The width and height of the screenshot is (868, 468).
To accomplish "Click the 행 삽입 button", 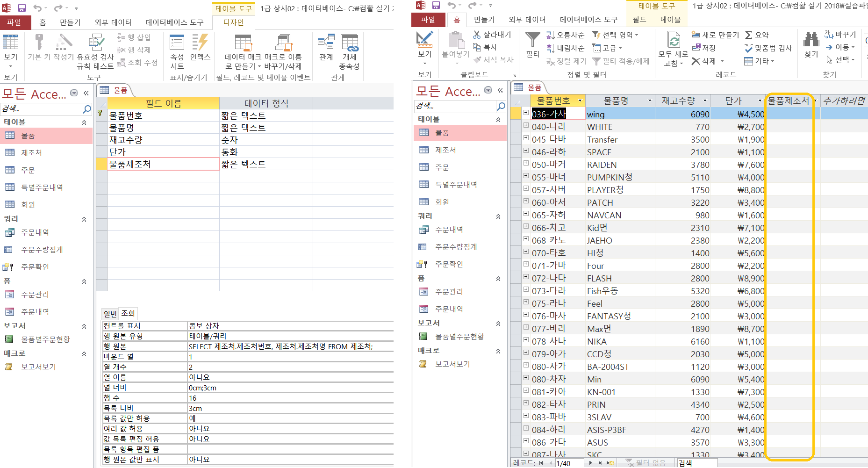I will [x=134, y=37].
